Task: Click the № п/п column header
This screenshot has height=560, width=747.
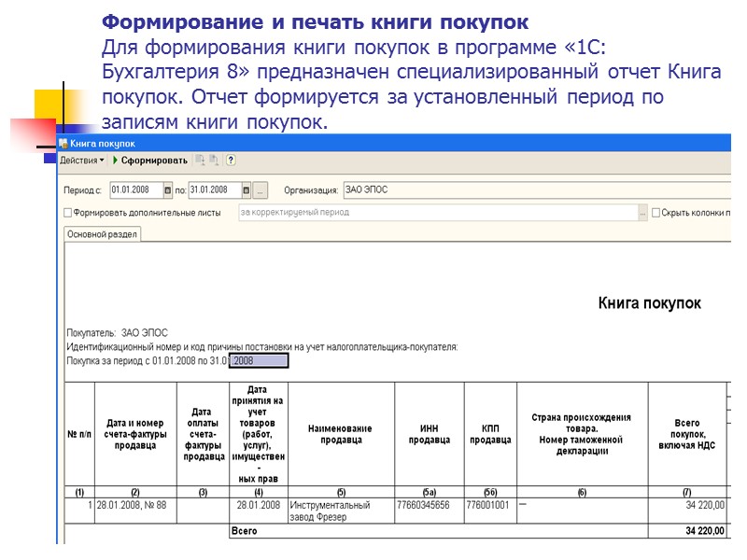Action: [x=79, y=434]
